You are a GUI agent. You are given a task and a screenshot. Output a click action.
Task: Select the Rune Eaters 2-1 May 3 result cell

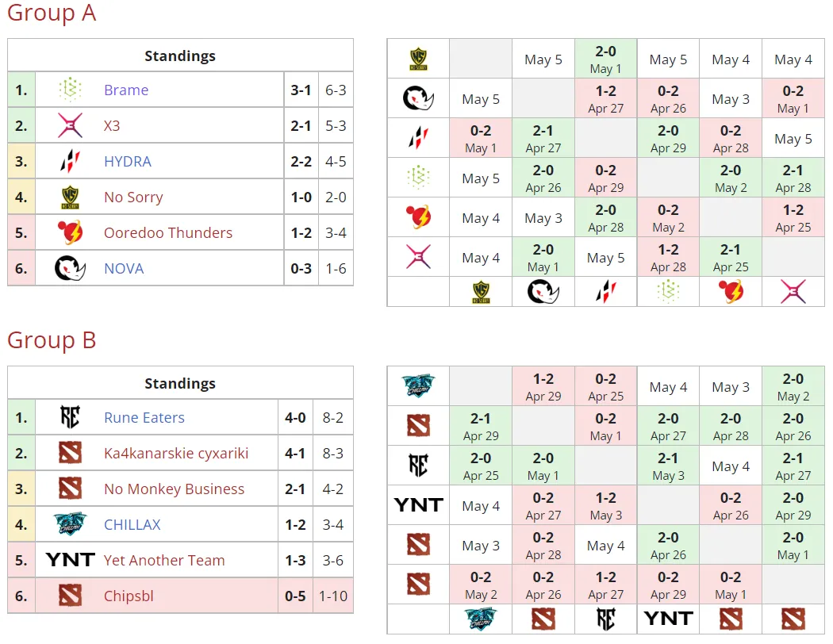point(668,466)
